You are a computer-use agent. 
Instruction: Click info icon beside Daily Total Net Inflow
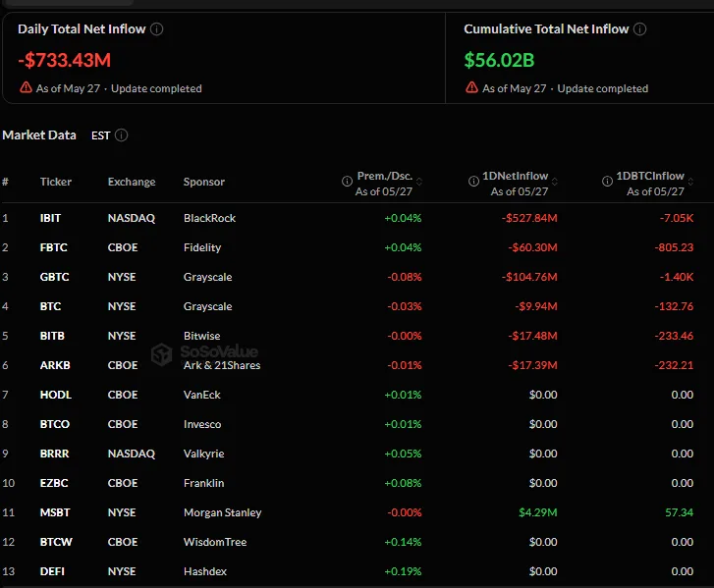(x=156, y=29)
